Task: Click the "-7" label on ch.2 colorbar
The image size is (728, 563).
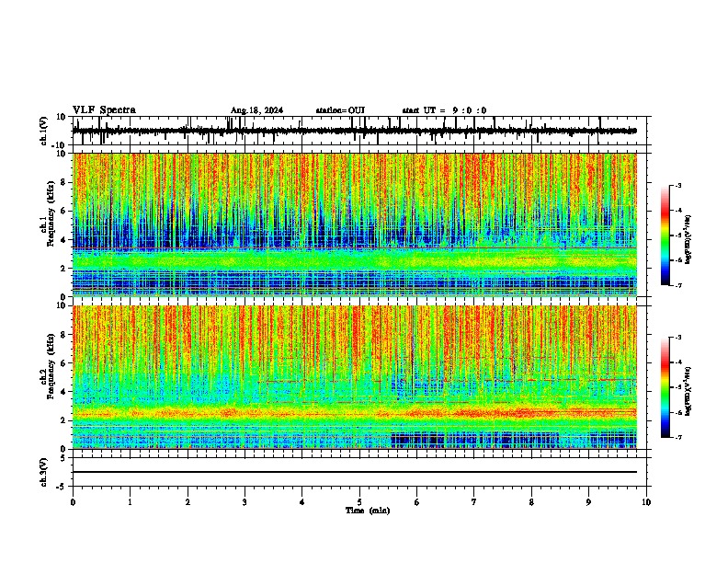Action: pyautogui.click(x=677, y=437)
